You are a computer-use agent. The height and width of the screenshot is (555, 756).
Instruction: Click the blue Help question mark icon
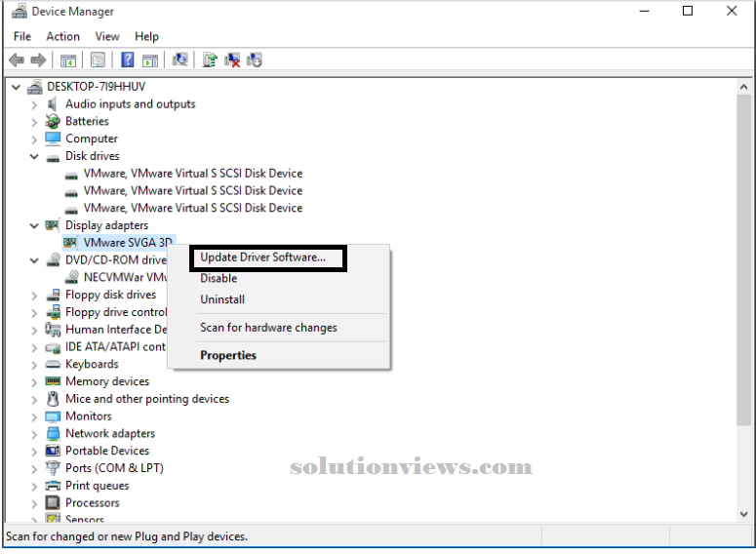tap(127, 59)
